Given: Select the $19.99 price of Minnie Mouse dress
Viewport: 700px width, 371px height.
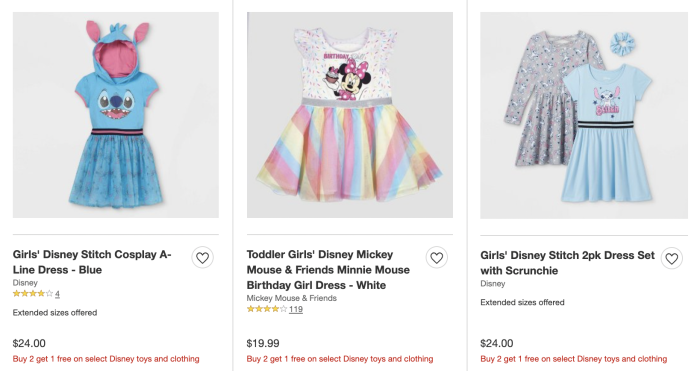Looking at the screenshot, I should pyautogui.click(x=263, y=343).
